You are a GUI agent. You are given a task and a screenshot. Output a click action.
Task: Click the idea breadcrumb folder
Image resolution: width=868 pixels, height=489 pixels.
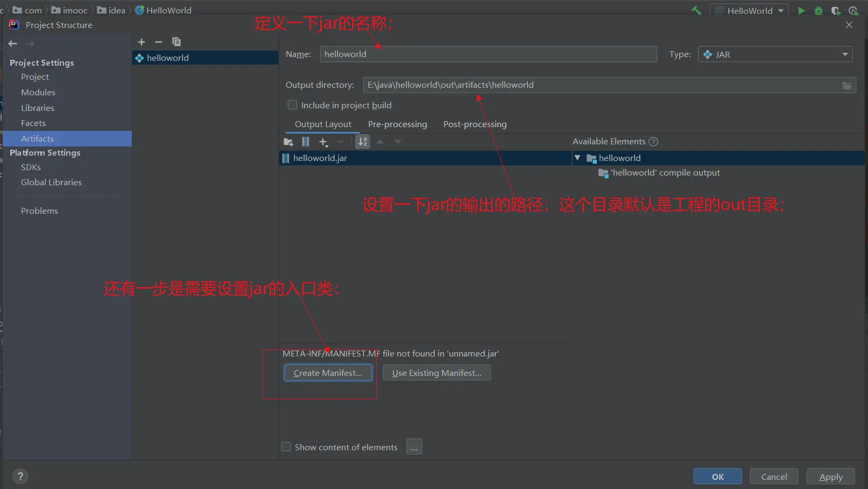point(111,10)
